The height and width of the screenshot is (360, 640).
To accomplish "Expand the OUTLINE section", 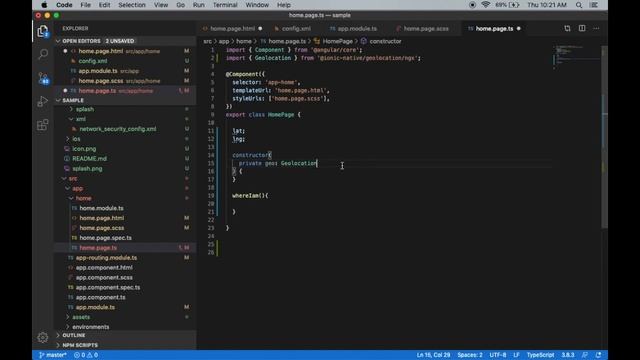I will point(125,336).
